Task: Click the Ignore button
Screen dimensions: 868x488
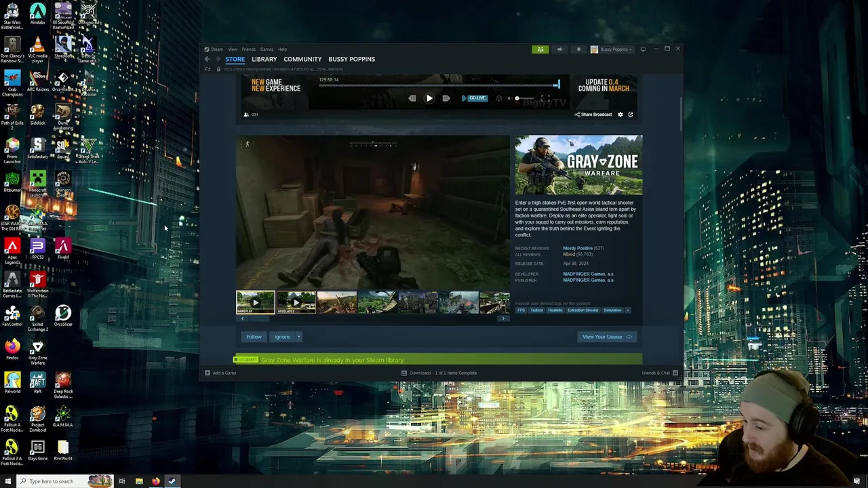Action: tap(282, 337)
